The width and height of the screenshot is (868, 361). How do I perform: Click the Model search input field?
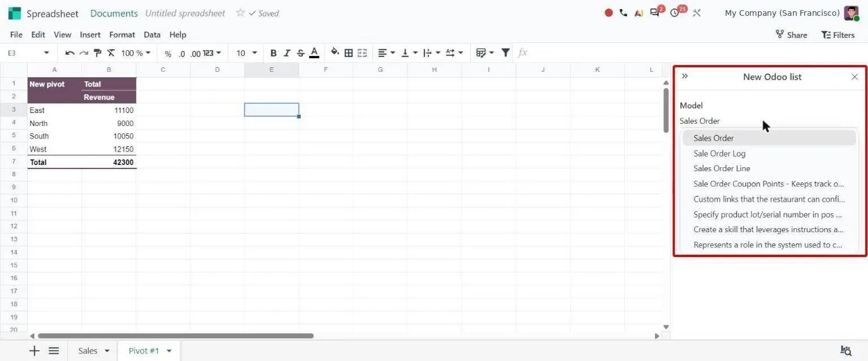pyautogui.click(x=769, y=121)
